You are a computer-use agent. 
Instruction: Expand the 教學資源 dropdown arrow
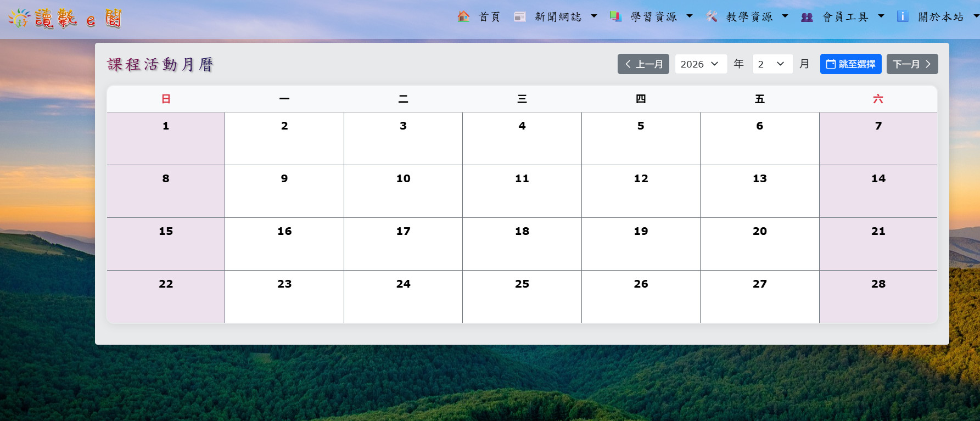click(x=785, y=16)
